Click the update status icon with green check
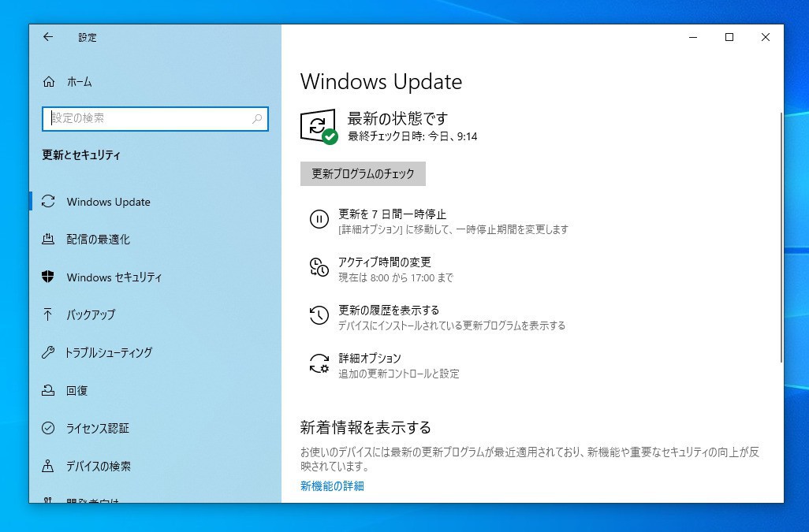 [x=319, y=127]
